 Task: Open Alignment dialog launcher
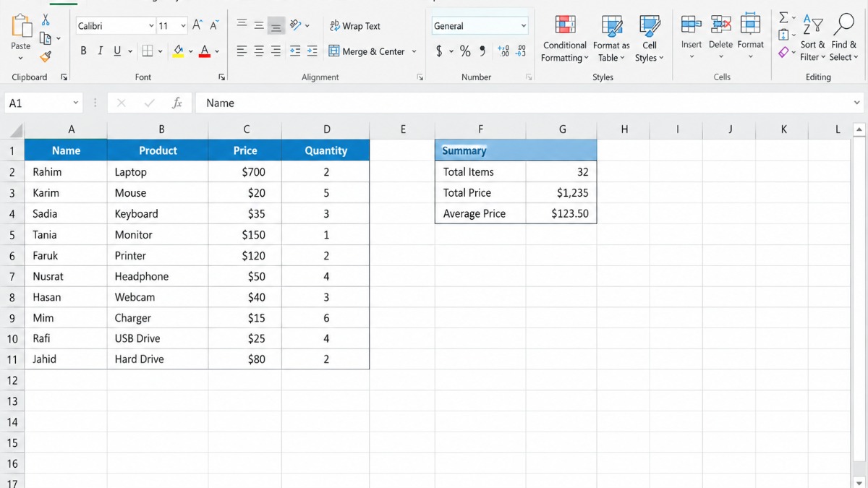420,77
